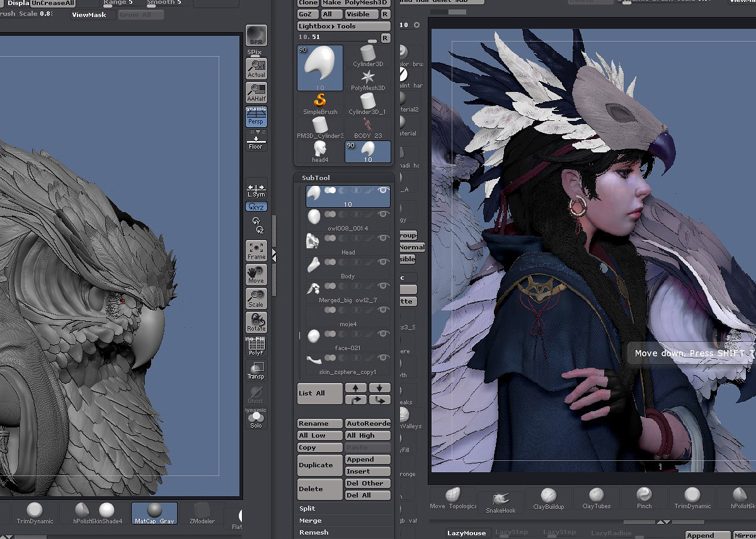This screenshot has width=756, height=539.
Task: Choose PolyMesh3D star tool
Action: click(x=368, y=80)
